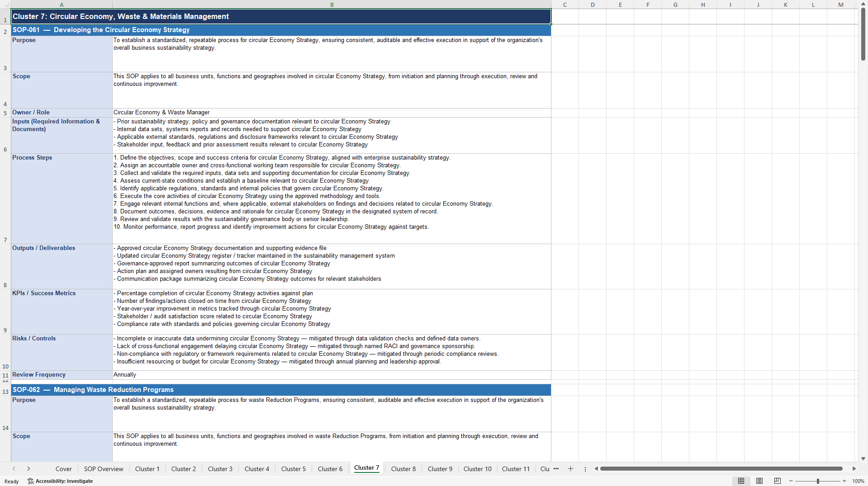Switch to the Cluster 9 tab
The image size is (868, 486).
tap(440, 469)
